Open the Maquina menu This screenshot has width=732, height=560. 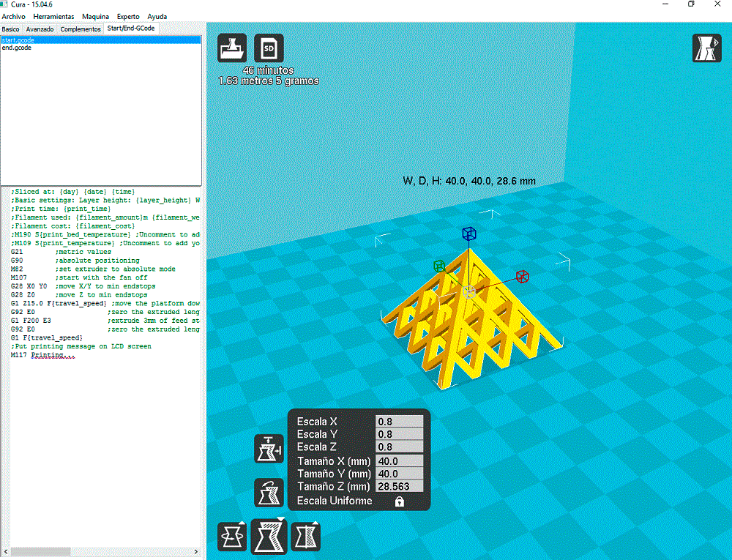95,16
